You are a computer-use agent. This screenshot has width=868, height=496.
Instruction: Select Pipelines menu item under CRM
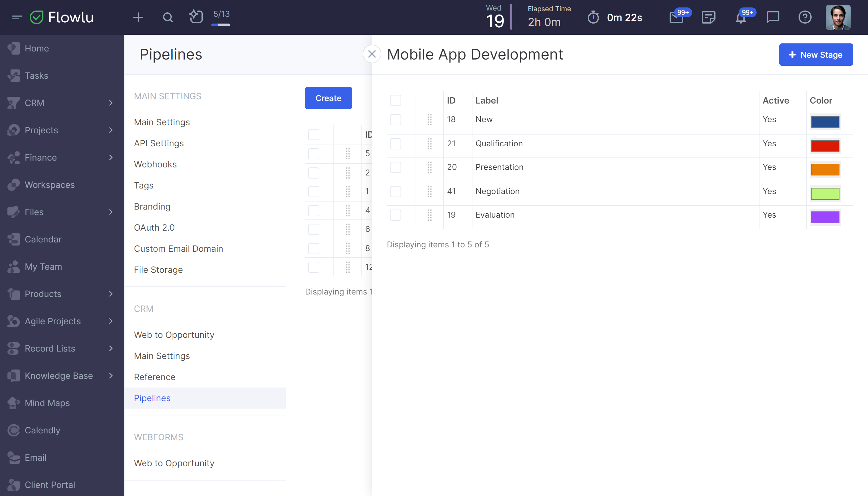(152, 398)
